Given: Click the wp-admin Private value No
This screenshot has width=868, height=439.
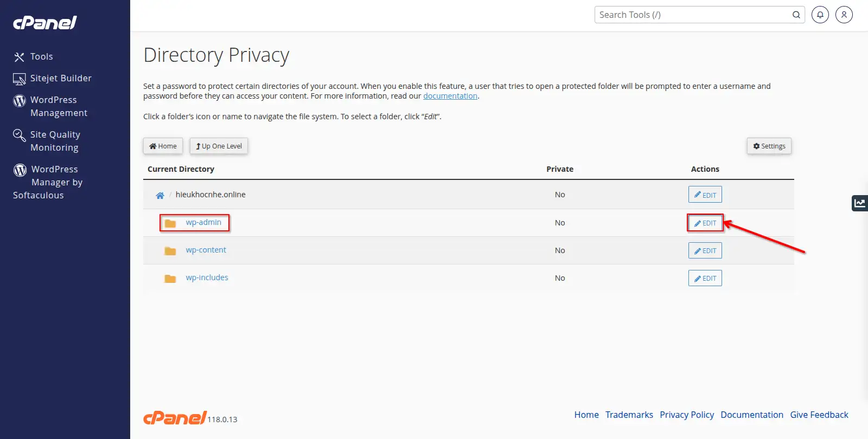Looking at the screenshot, I should [x=560, y=223].
